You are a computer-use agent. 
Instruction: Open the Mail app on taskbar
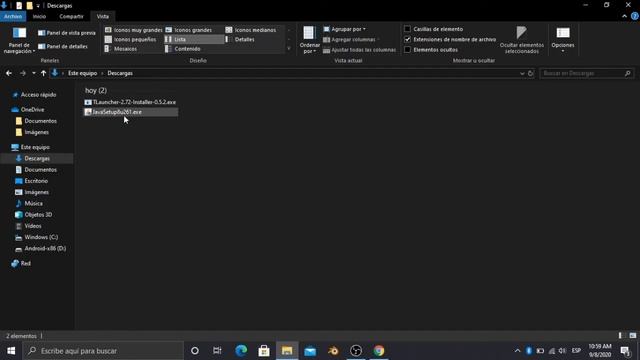tap(310, 351)
